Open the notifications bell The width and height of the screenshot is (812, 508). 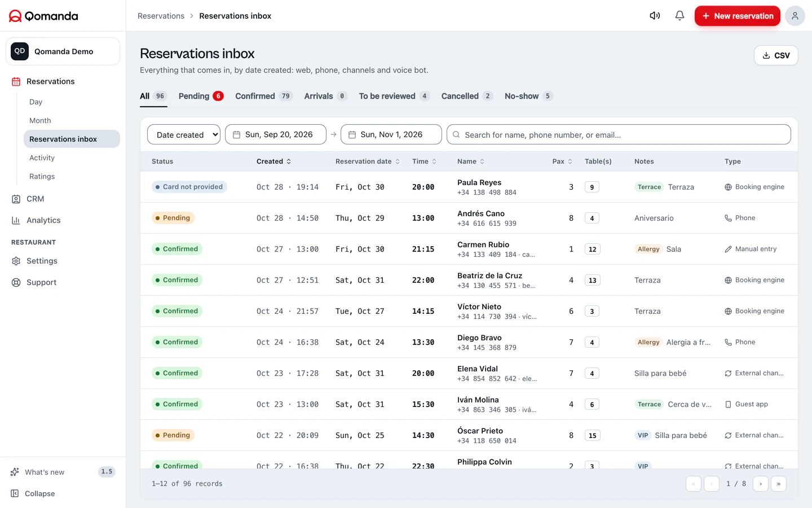click(679, 16)
